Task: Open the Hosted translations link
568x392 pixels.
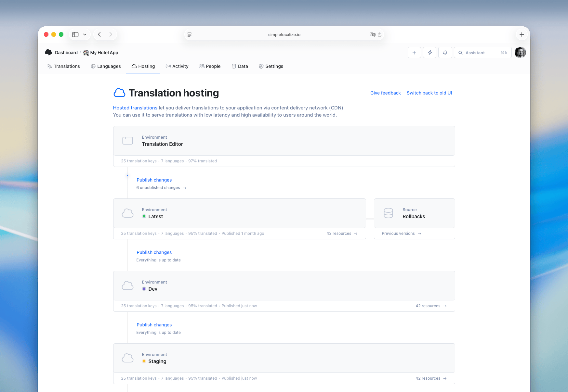Action: pos(135,107)
